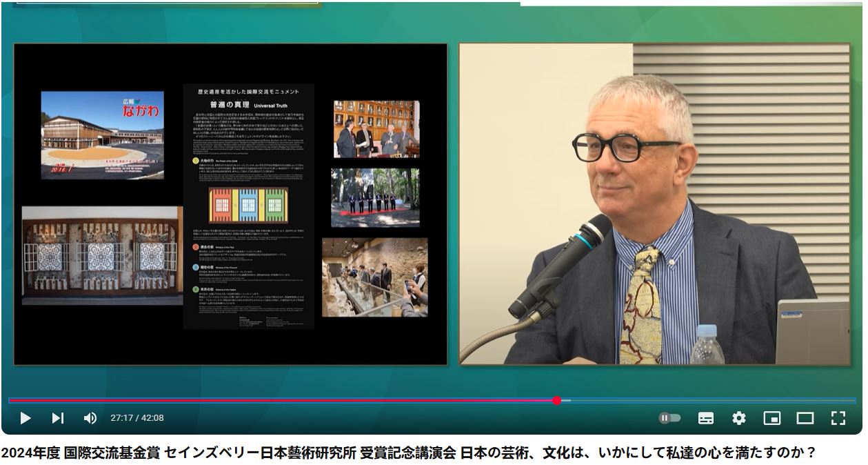Click the red scrubber dot on the timeline
868x465 pixels.
click(x=557, y=401)
